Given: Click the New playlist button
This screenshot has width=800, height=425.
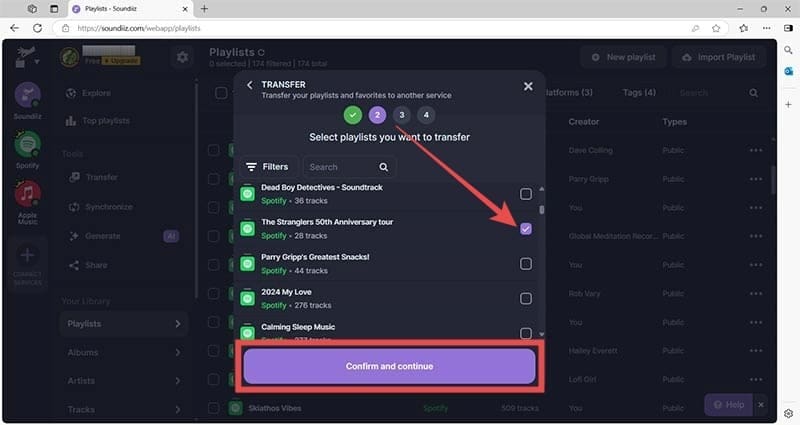Looking at the screenshot, I should point(623,57).
